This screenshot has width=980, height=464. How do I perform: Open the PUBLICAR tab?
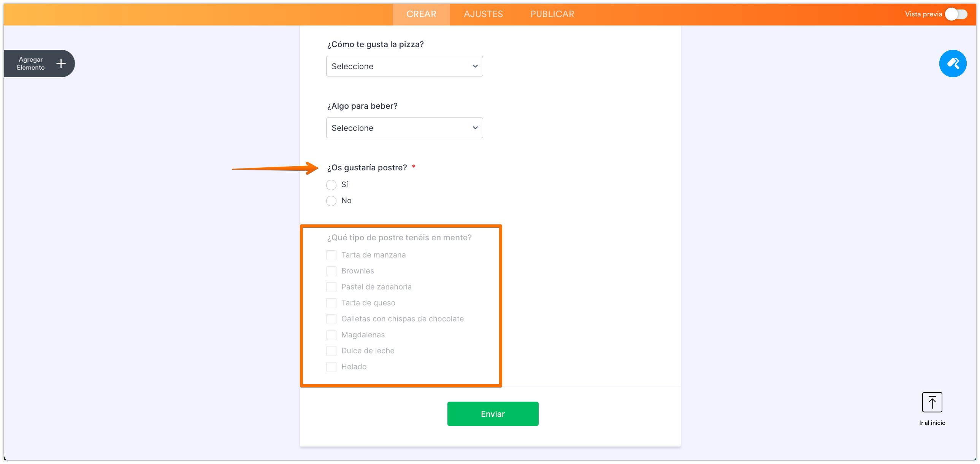coord(552,14)
